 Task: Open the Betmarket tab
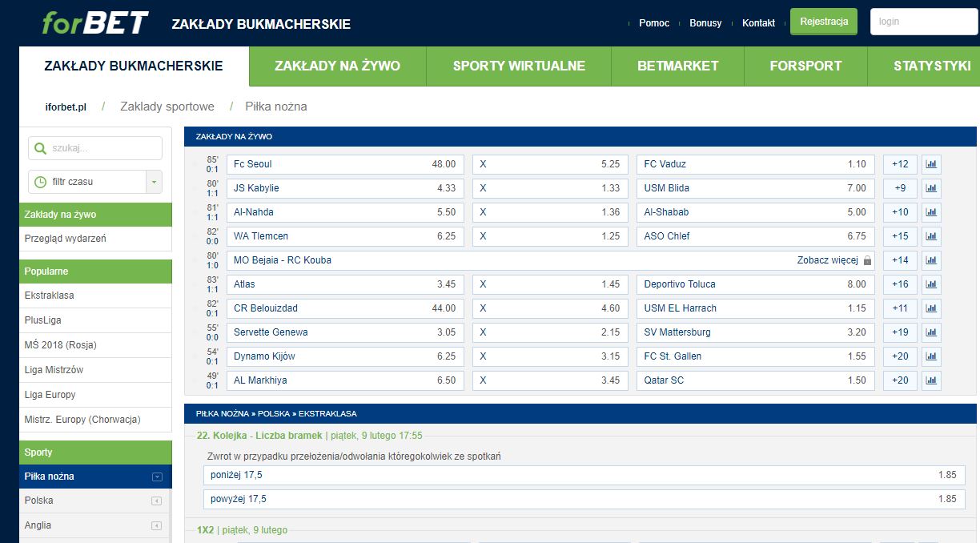tap(678, 66)
